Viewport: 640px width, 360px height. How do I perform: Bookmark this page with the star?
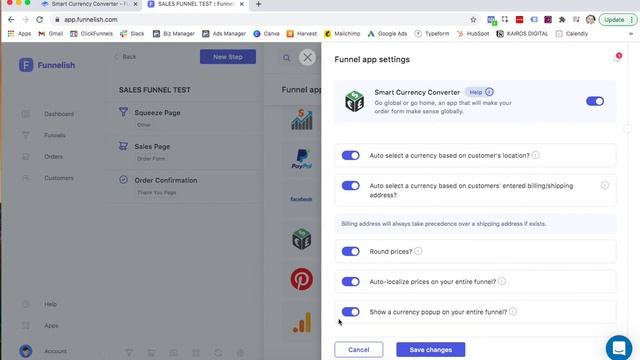(x=473, y=20)
